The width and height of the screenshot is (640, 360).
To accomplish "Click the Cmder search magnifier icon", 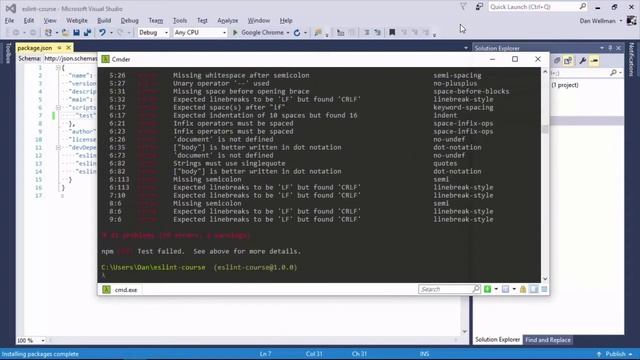I will tap(476, 289).
